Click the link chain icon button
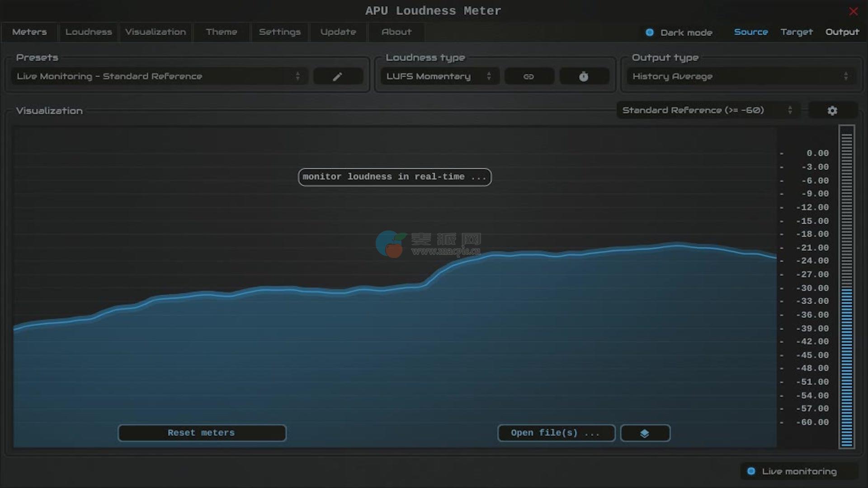This screenshot has width=868, height=488. pos(529,76)
